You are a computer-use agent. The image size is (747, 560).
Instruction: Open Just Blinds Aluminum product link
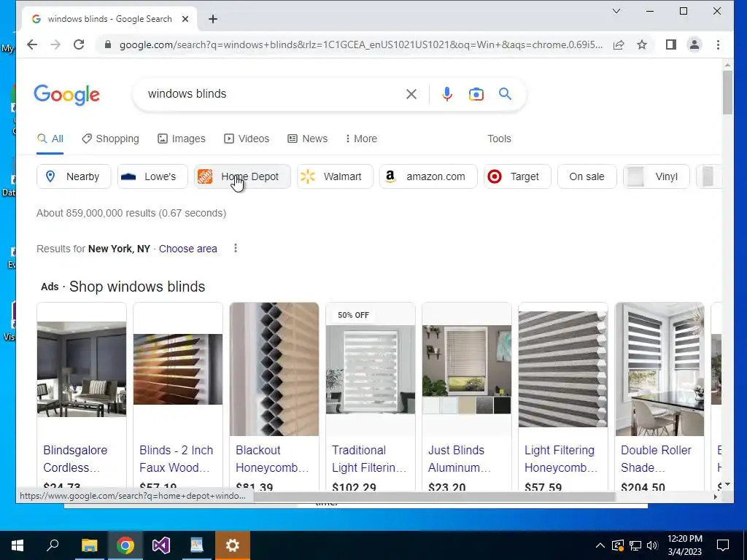coord(460,459)
